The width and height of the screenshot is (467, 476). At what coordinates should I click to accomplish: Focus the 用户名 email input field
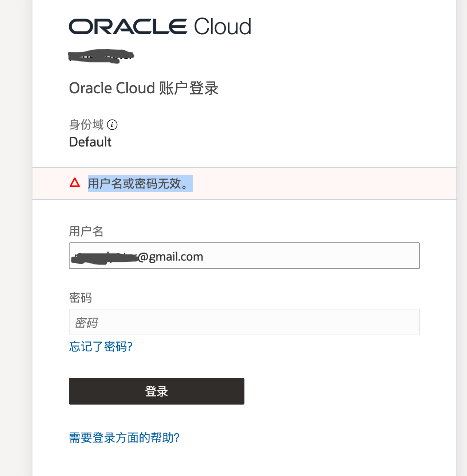pyautogui.click(x=244, y=256)
